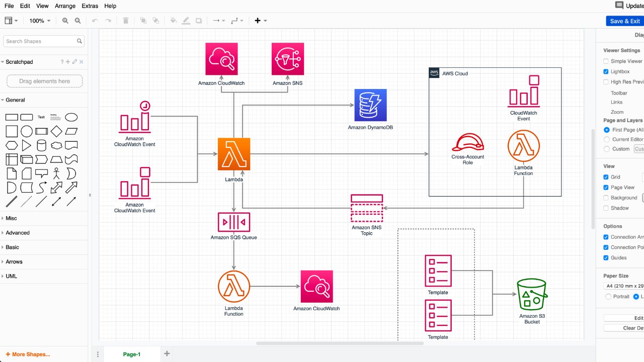Select the hexagon shape in General palette

click(12, 146)
